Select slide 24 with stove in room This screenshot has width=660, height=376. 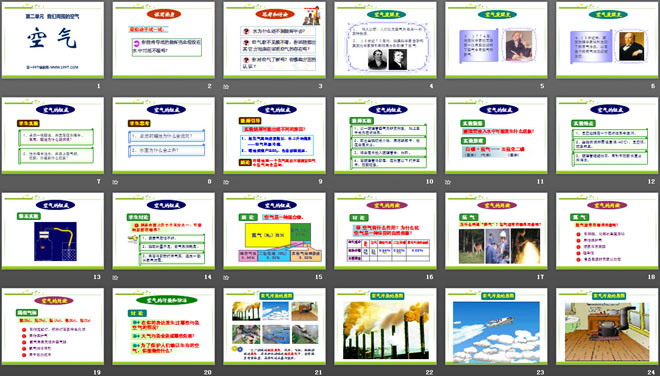[x=607, y=326]
